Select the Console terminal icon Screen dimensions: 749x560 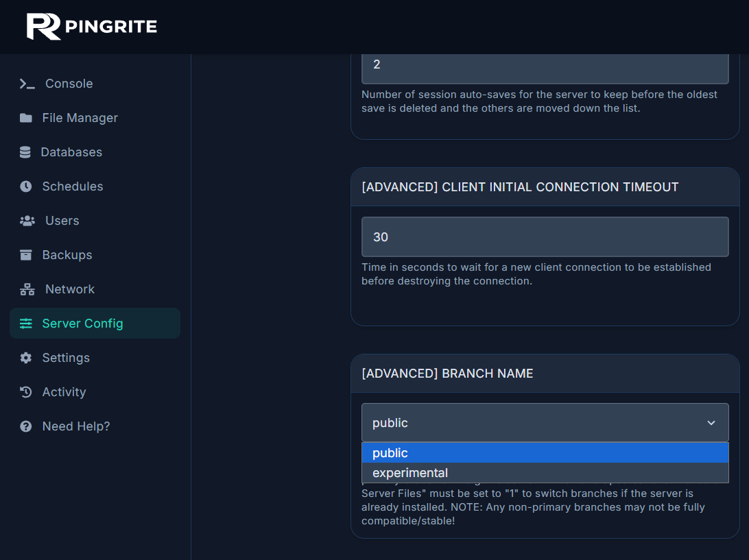point(26,83)
